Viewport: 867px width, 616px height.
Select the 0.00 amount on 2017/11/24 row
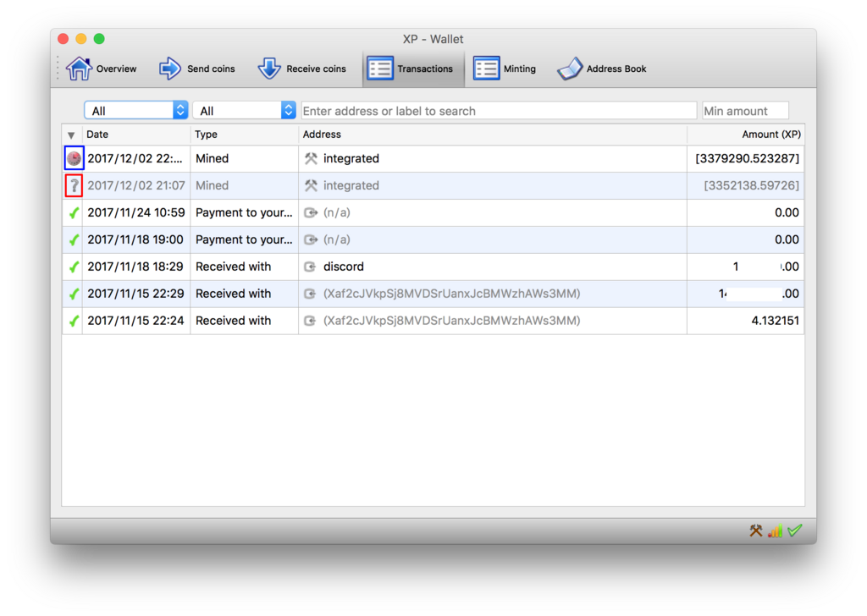click(787, 212)
